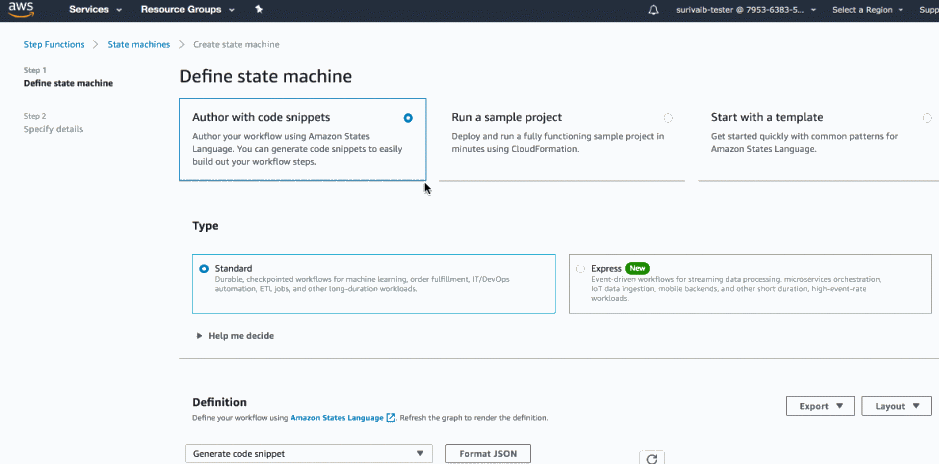Viewport: 939px width, 464px height.
Task: Select Run a sample project radio
Action: click(x=668, y=118)
